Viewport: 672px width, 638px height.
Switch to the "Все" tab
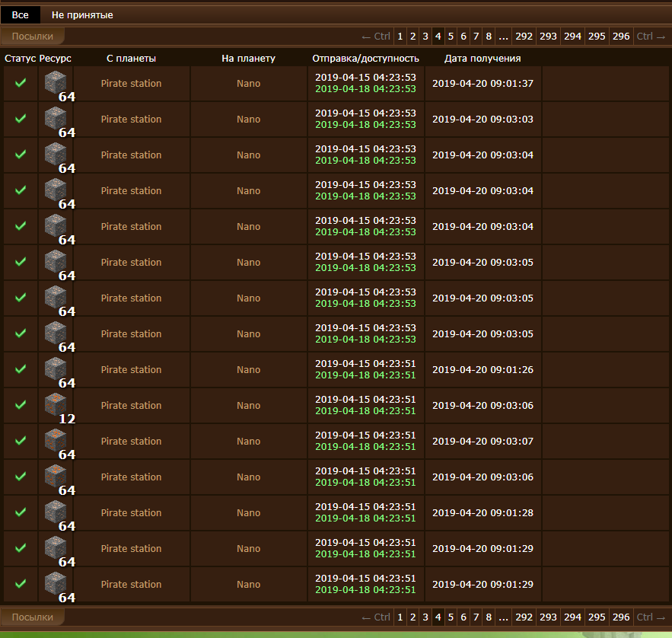point(20,15)
